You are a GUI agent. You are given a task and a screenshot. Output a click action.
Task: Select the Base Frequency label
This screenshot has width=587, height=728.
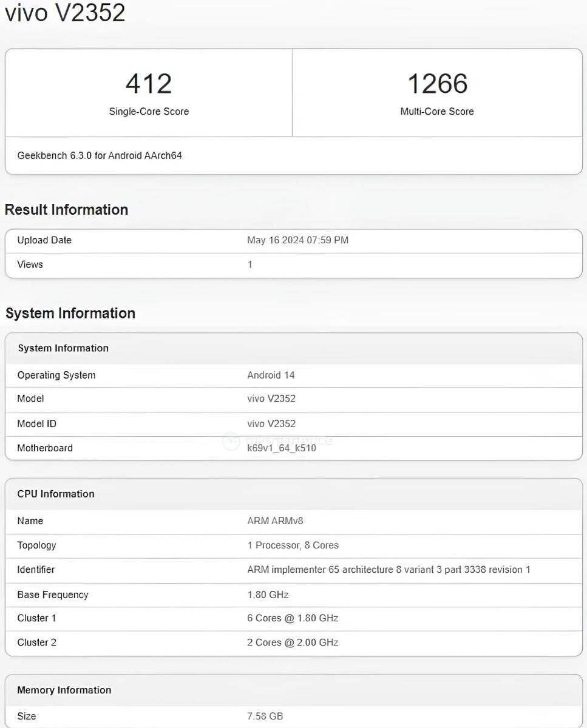pyautogui.click(x=53, y=595)
